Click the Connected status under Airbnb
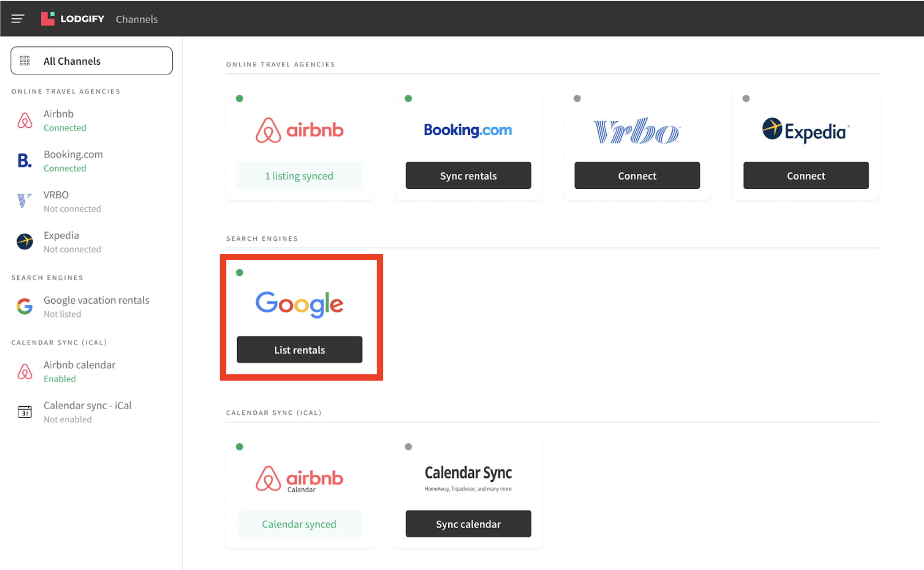Image resolution: width=924 pixels, height=570 pixels. (65, 128)
